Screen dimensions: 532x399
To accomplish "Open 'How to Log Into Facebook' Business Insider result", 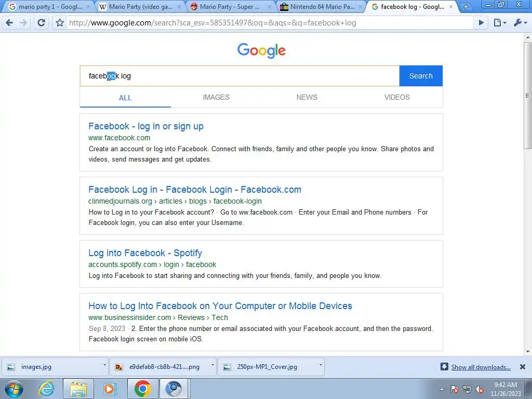I will click(x=220, y=305).
